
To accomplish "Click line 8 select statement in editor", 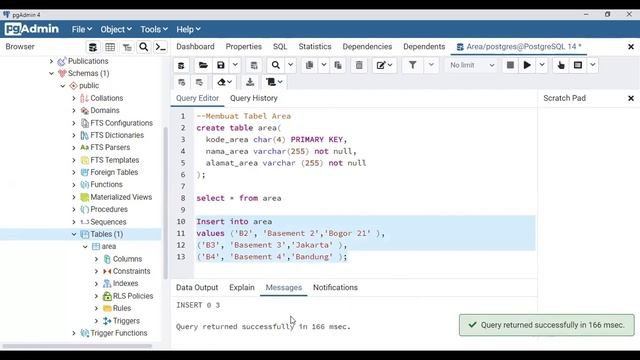I will click(x=239, y=198).
